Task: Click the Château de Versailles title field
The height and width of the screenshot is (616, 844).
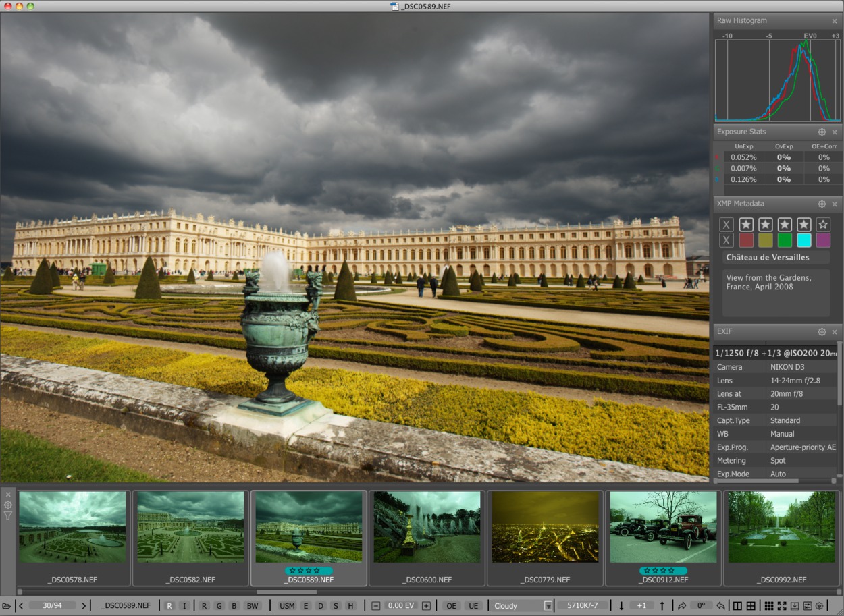Action: coord(776,257)
